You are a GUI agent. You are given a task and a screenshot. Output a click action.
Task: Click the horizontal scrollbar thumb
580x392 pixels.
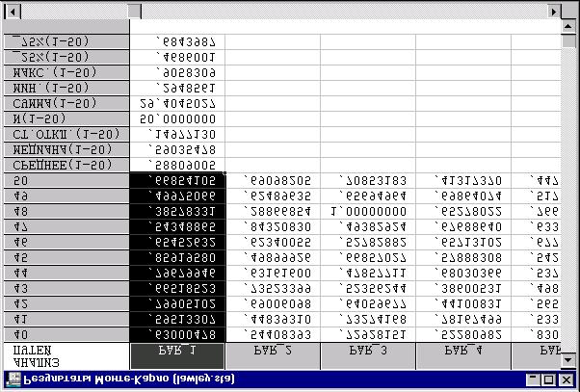[134, 12]
